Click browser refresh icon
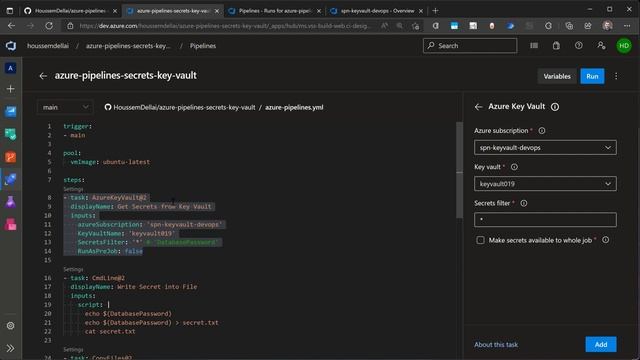 (x=49, y=26)
